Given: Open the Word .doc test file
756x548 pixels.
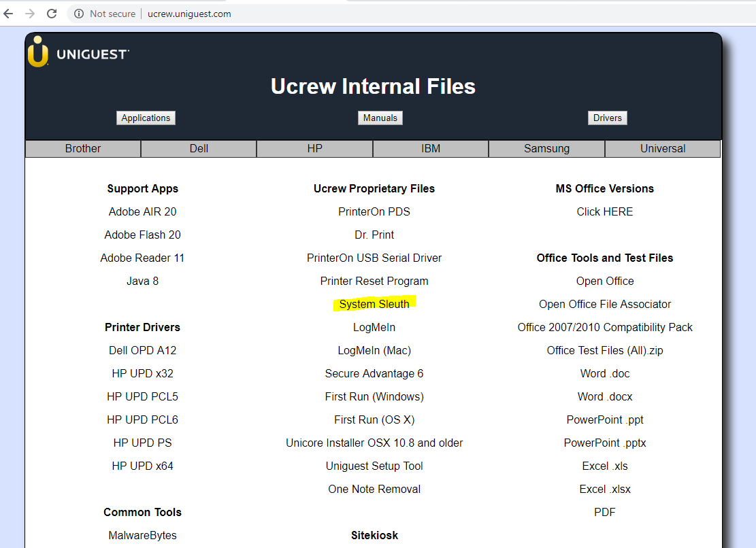Looking at the screenshot, I should pos(605,374).
